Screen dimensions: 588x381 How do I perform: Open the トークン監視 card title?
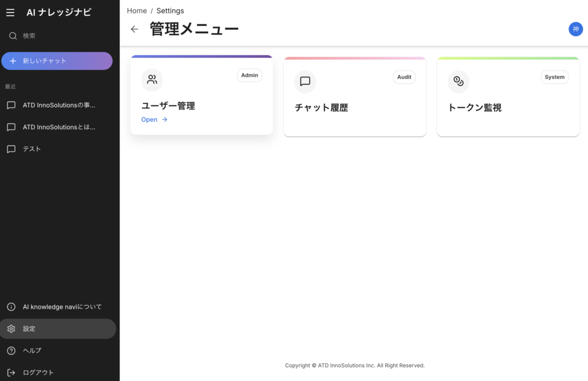(475, 107)
